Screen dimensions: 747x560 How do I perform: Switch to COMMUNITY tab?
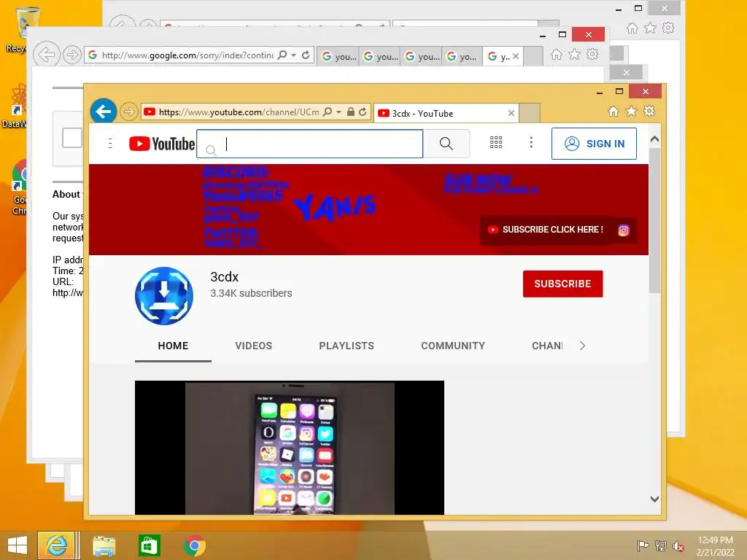click(453, 346)
